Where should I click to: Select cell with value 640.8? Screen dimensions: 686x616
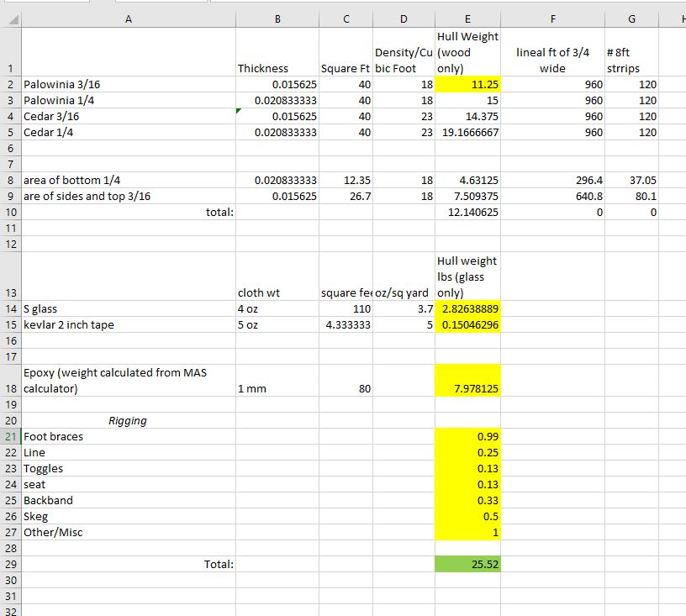click(x=553, y=196)
